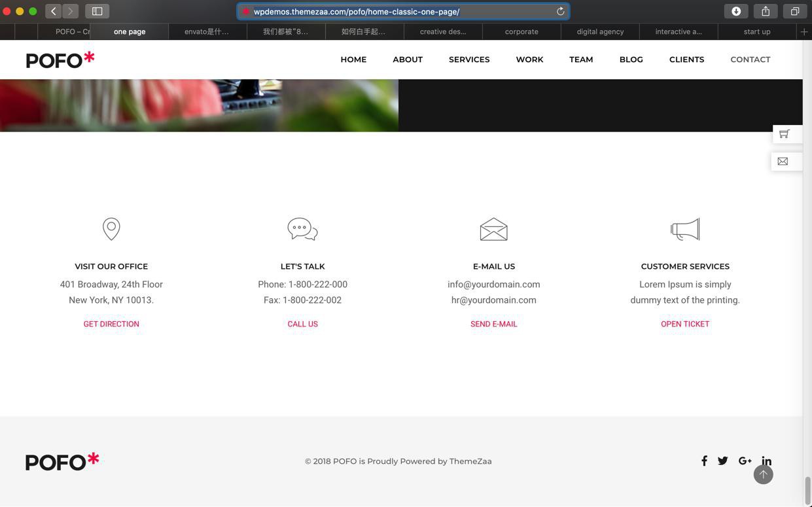Click the CUSTOMER SERVICES heading
The height and width of the screenshot is (507, 812).
point(685,266)
